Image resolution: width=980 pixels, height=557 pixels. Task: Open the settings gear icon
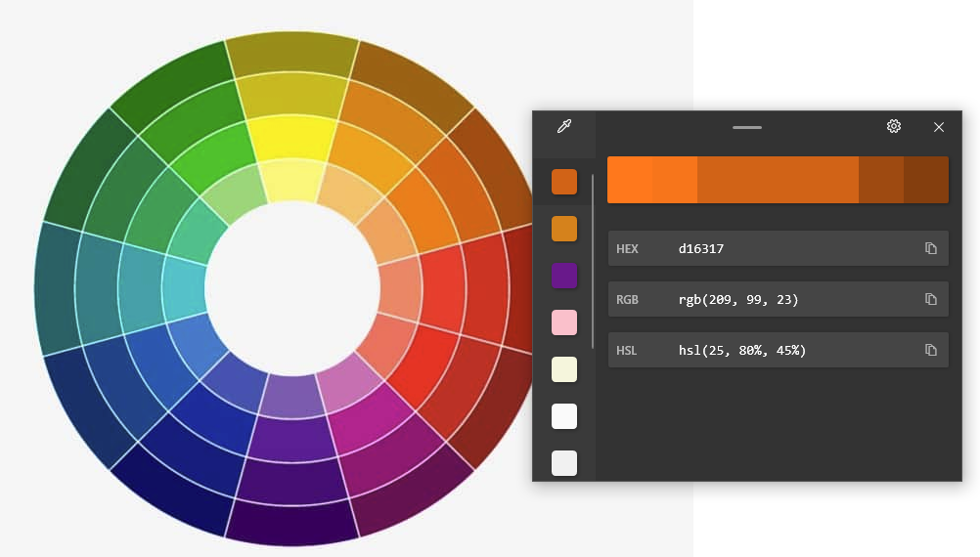point(893,127)
